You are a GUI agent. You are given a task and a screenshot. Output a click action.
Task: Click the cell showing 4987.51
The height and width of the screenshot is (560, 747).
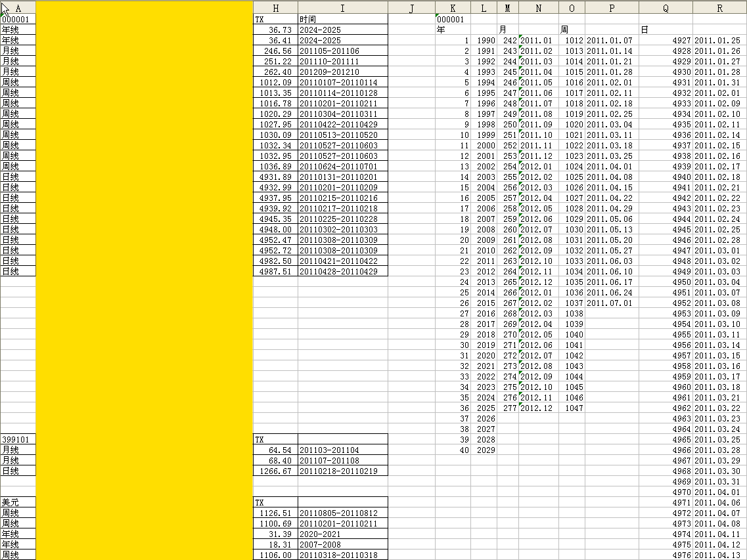pos(275,272)
